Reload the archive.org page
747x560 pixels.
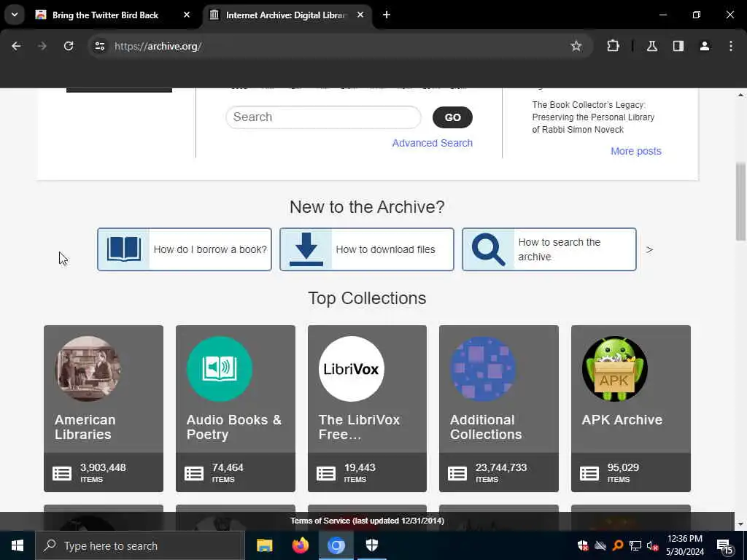[69, 46]
